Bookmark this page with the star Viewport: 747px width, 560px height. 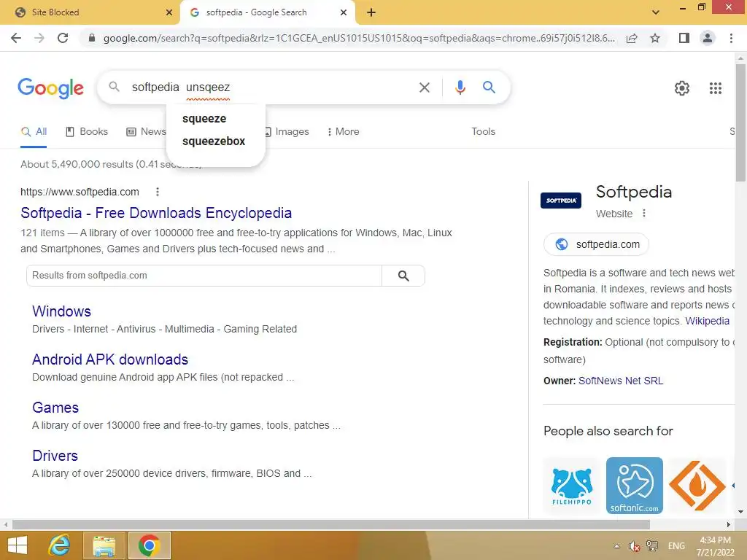coord(655,38)
